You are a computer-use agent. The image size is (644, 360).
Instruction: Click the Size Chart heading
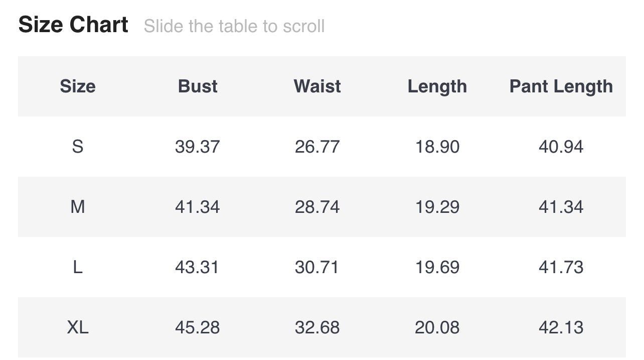pos(73,25)
